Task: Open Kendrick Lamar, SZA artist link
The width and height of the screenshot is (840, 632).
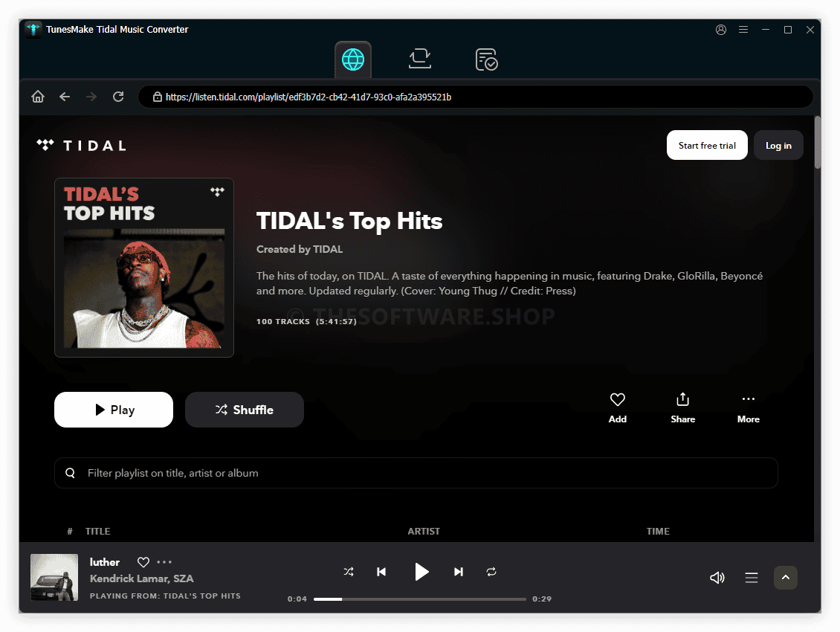Action: (x=141, y=578)
